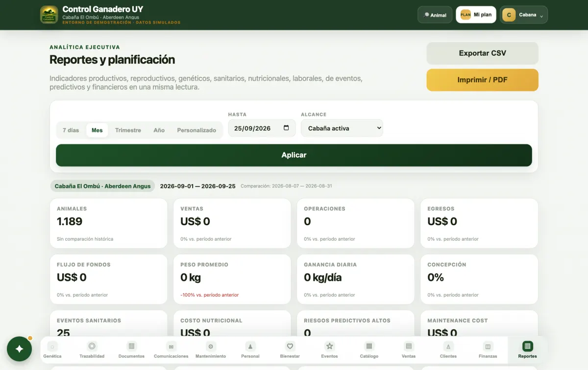Go to Mantenimiento in bottom nav
588x370 pixels.
[x=211, y=350]
